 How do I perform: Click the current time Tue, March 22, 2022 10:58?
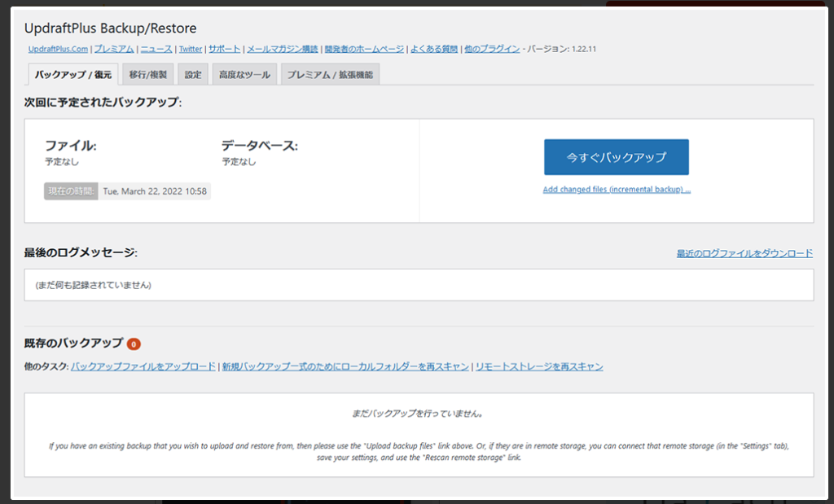pos(155,191)
